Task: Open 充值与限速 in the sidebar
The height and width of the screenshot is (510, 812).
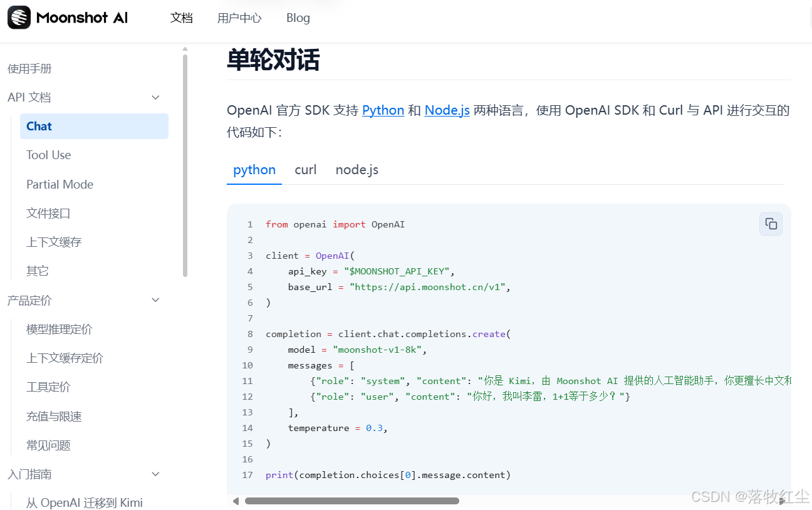Action: (x=54, y=416)
